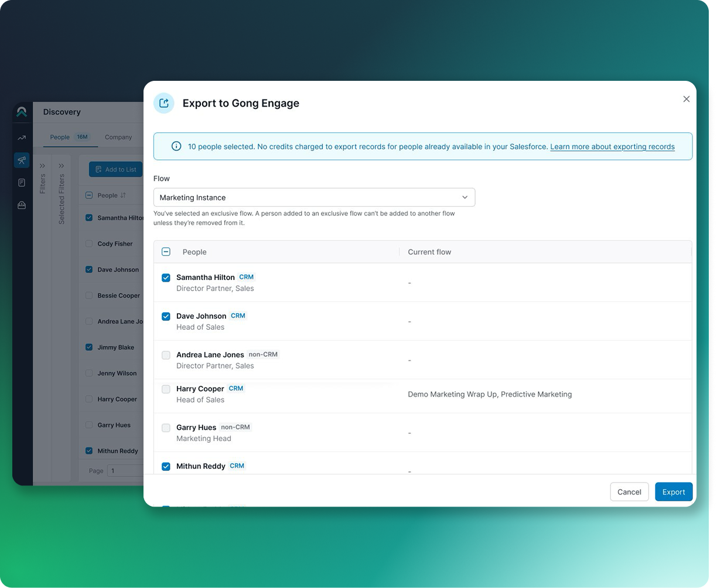Click the app logo in Discovery sidebar

pos(22,111)
